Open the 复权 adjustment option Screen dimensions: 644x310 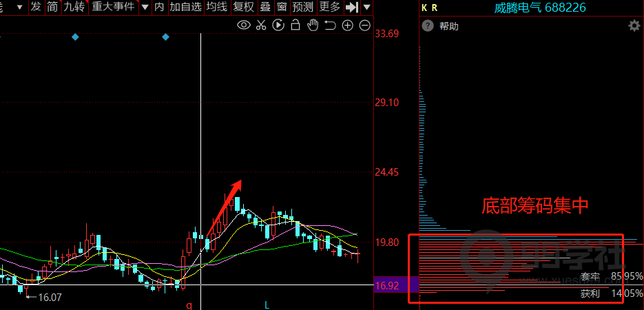click(x=243, y=7)
